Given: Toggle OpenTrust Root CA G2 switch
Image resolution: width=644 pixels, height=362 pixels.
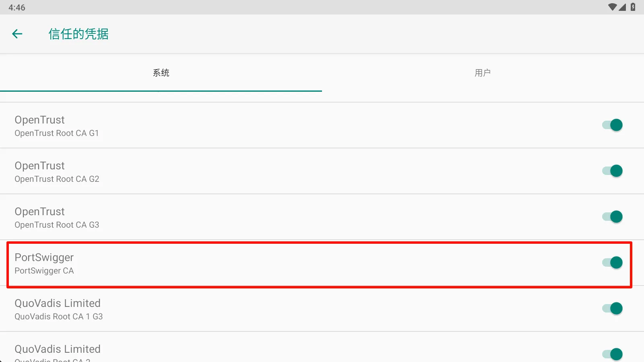Looking at the screenshot, I should (x=612, y=171).
